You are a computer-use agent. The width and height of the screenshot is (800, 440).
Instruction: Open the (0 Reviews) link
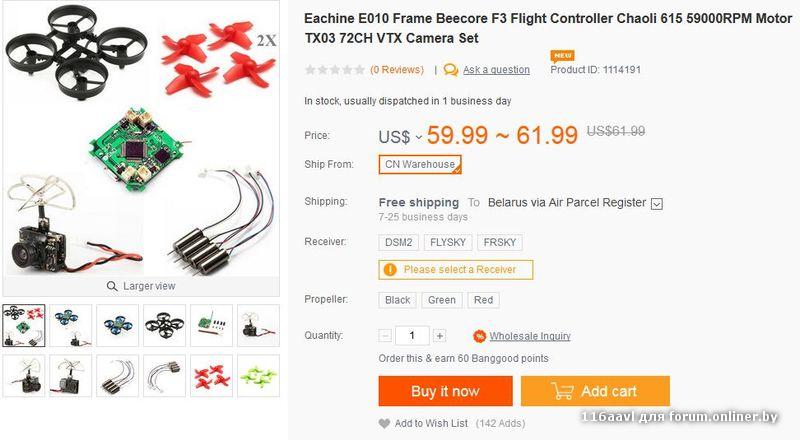point(397,70)
